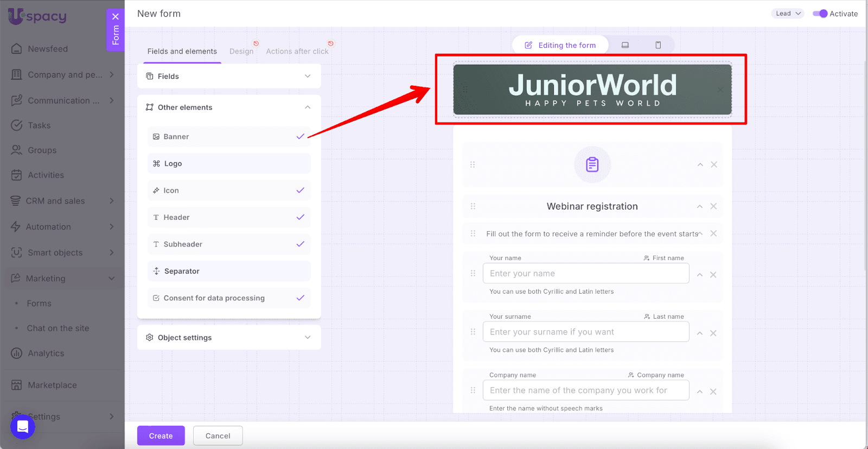Click the clipboard icon in form preview
This screenshot has width=868, height=449.
pyautogui.click(x=592, y=165)
